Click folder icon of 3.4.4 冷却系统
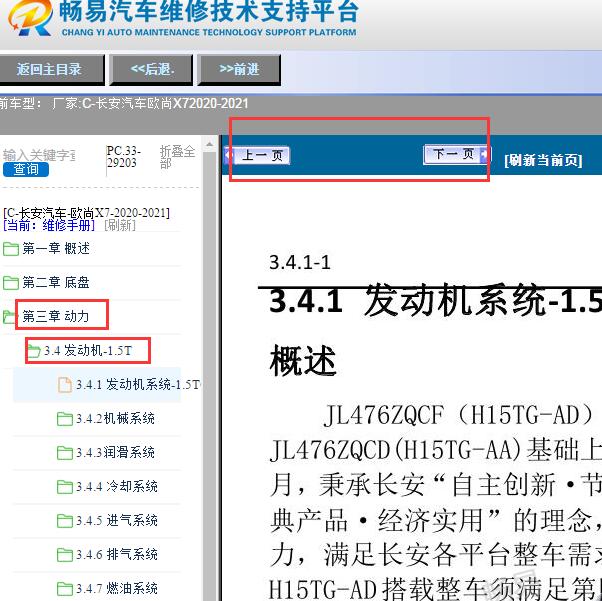The height and width of the screenshot is (601, 602). click(x=64, y=487)
